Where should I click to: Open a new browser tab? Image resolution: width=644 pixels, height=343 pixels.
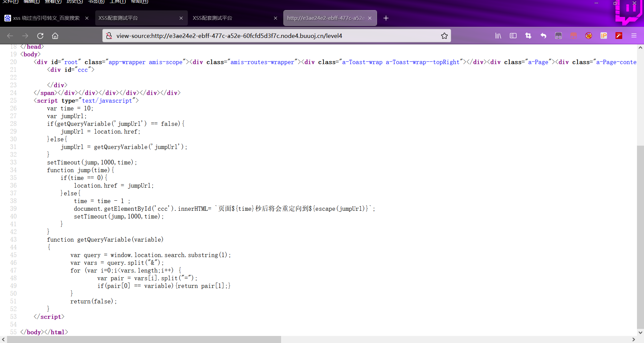click(x=386, y=18)
